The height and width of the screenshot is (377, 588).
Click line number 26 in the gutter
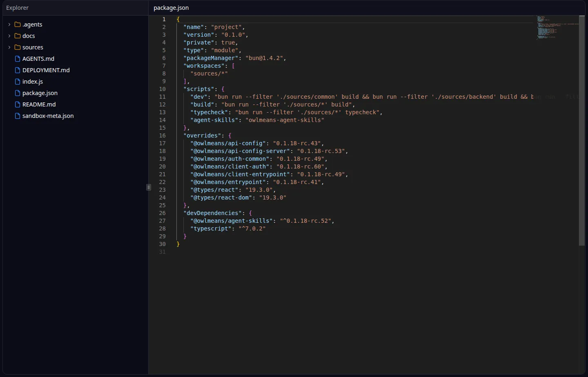163,213
